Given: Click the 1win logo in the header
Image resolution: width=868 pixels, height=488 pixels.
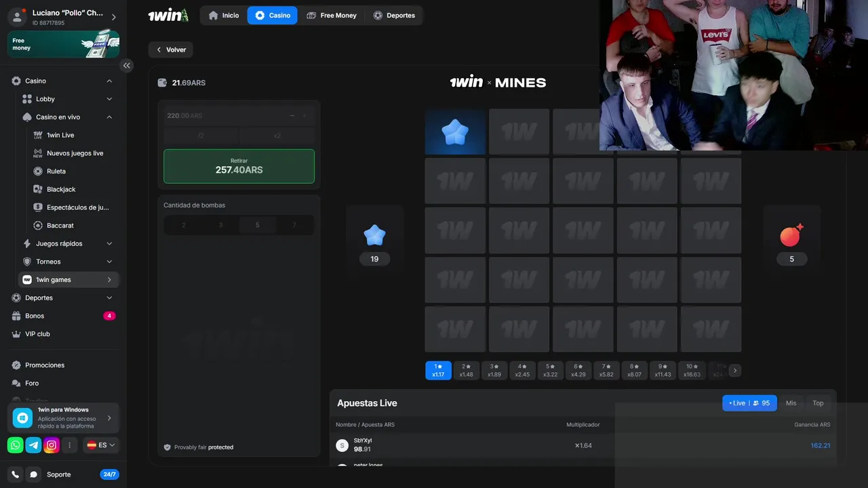Looking at the screenshot, I should 168,15.
